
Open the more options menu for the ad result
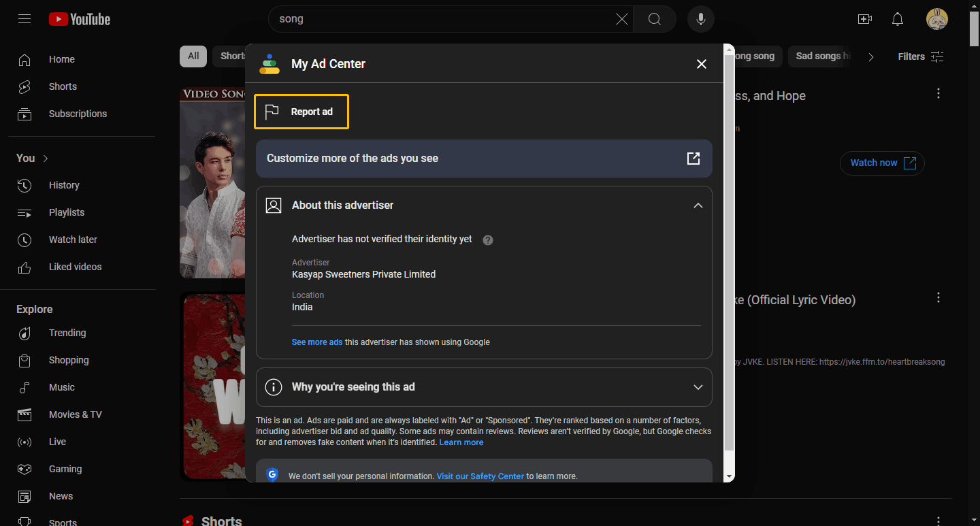pyautogui.click(x=938, y=94)
